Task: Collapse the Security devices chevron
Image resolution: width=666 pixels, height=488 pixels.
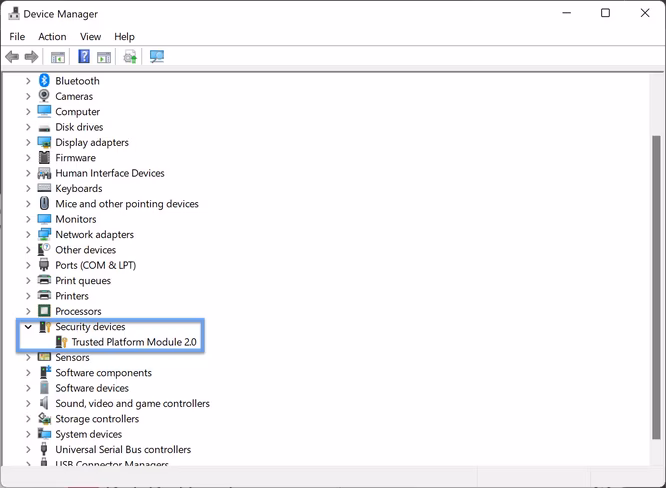Action: click(x=28, y=327)
